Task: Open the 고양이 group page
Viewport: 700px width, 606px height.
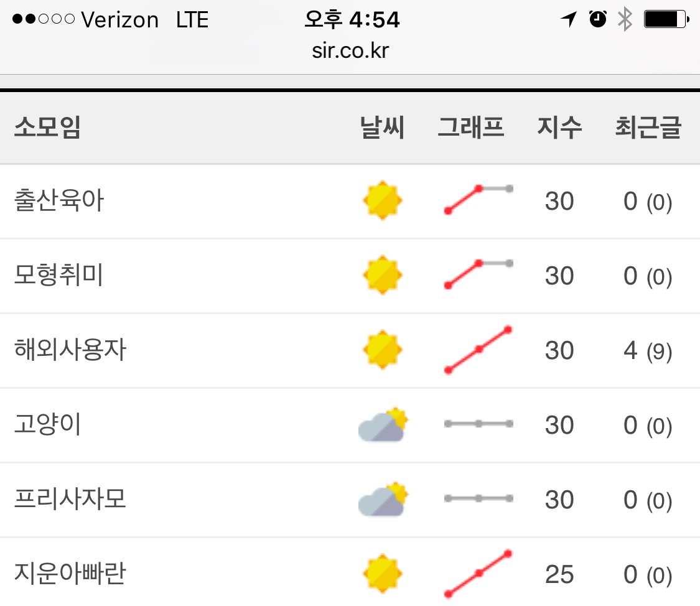Action: 48,425
